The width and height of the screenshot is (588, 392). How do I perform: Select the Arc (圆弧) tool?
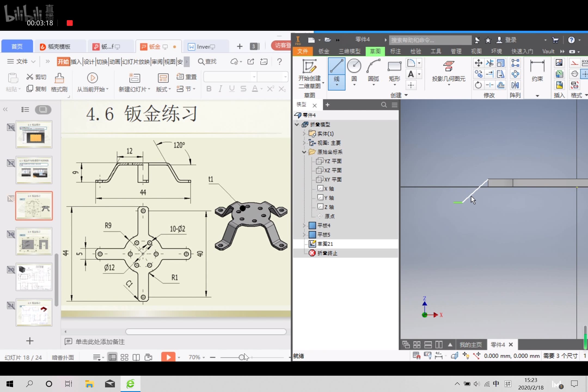(x=373, y=72)
